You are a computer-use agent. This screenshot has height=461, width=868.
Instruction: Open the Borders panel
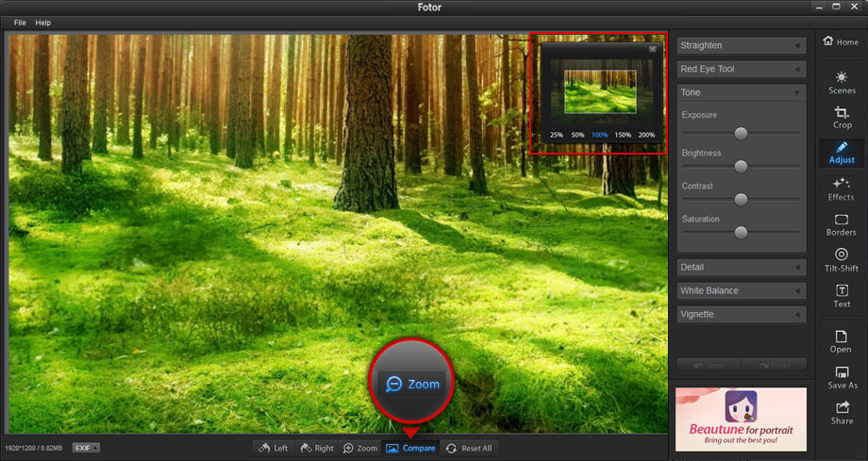tap(841, 224)
